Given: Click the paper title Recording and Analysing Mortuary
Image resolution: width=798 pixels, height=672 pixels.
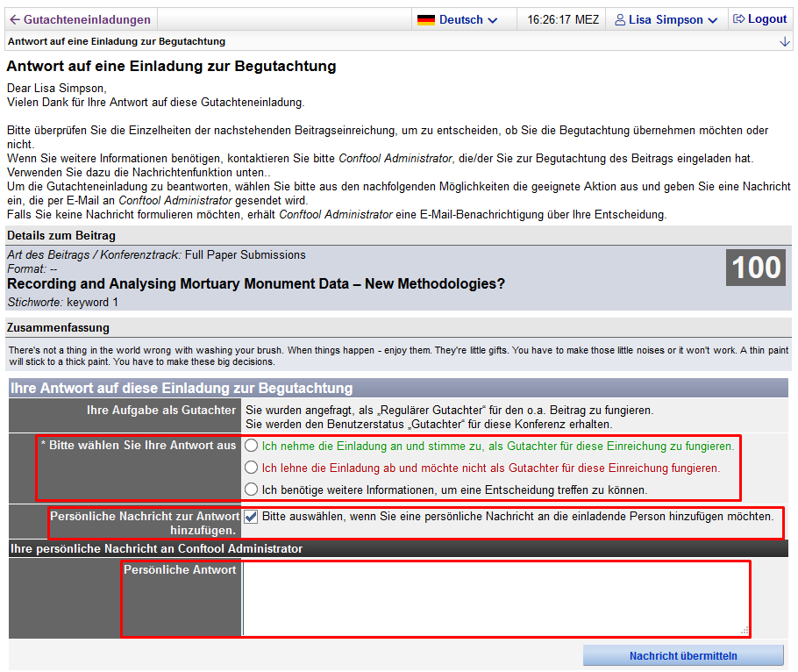Looking at the screenshot, I should 256,283.
